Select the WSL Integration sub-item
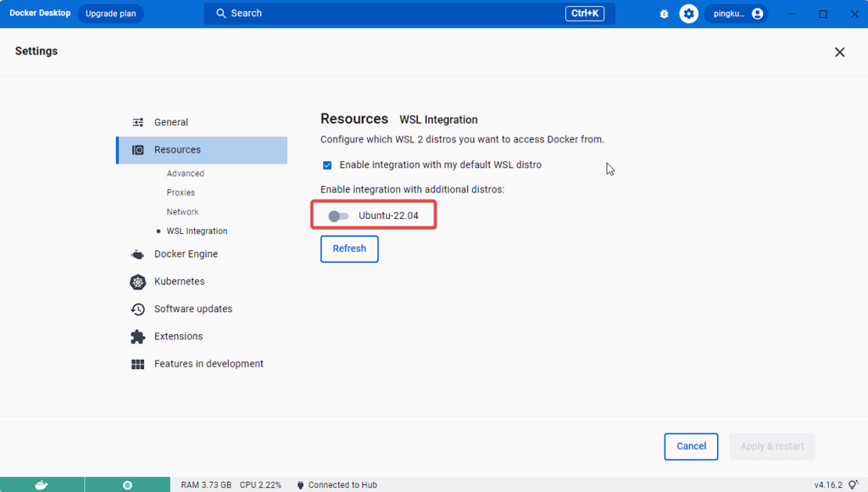Viewport: 868px width, 492px height. pos(197,231)
